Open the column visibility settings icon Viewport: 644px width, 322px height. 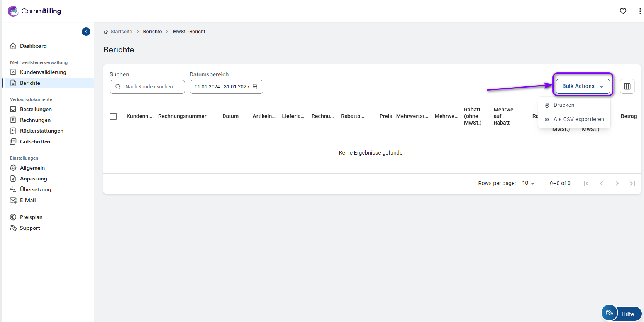coord(627,86)
